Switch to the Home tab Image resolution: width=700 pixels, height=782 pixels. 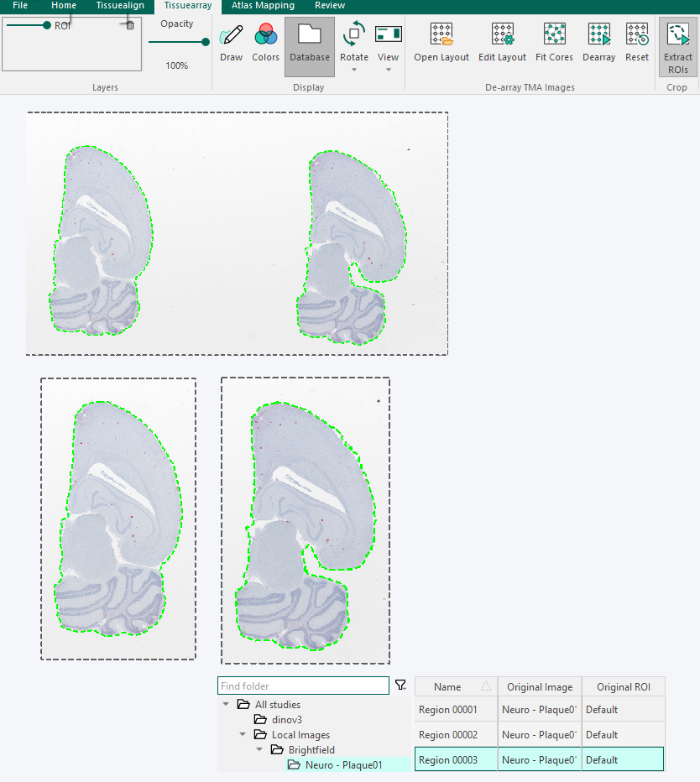[63, 6]
